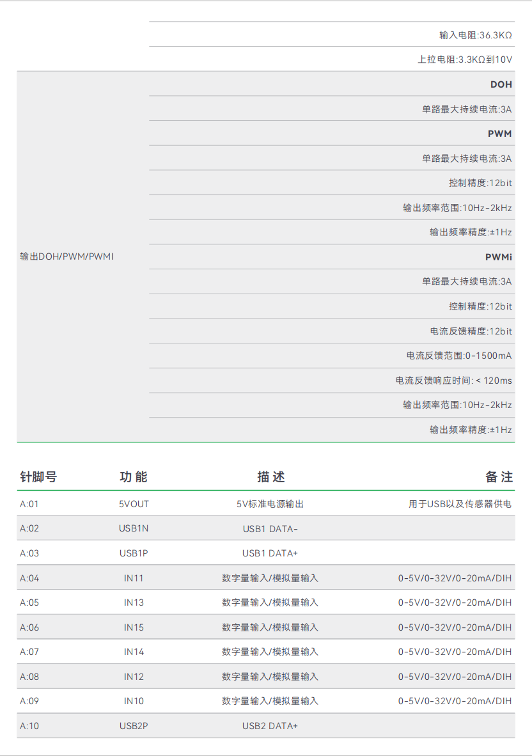Click the 描述 column header

pyautogui.click(x=271, y=477)
